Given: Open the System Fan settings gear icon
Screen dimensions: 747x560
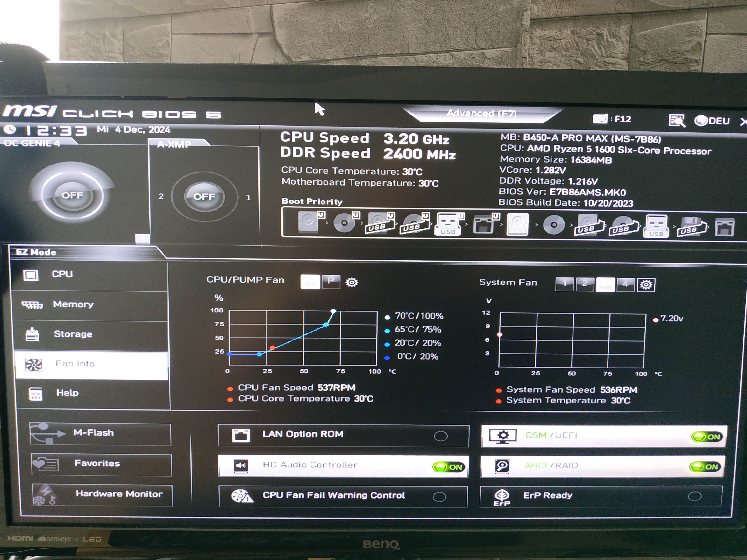Looking at the screenshot, I should coord(646,285).
